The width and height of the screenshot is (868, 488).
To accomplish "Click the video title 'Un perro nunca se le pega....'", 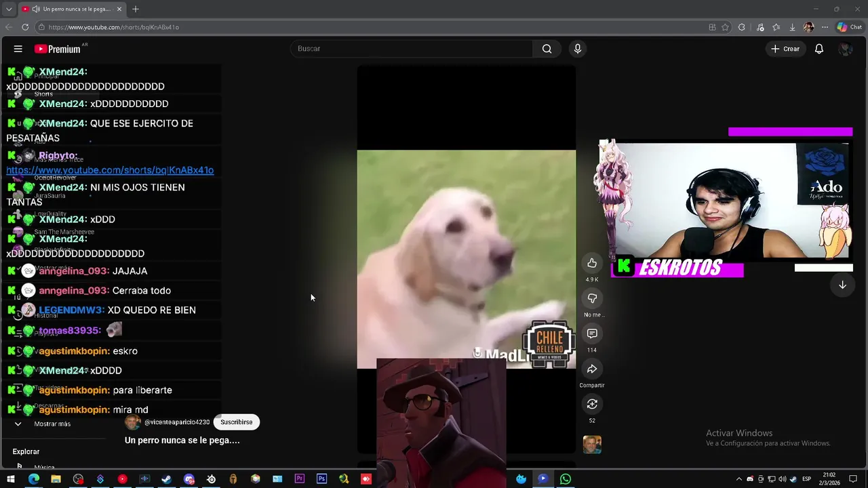I will [x=182, y=441].
